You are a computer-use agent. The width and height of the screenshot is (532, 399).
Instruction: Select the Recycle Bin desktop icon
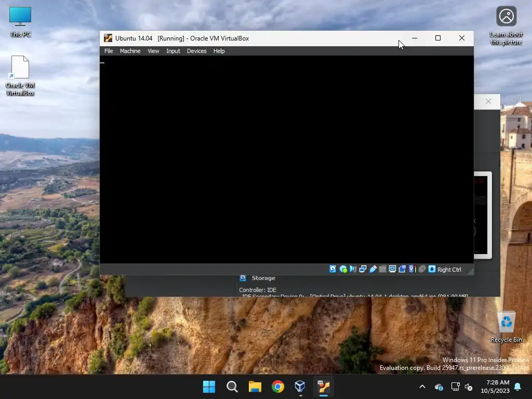(506, 326)
